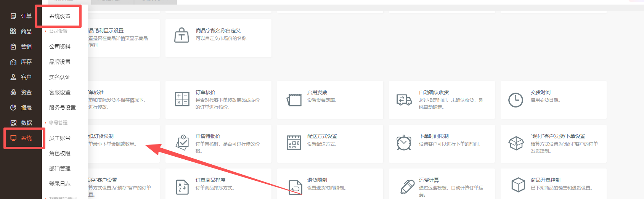Click the 报表 pie chart sidebar icon
Screen dimensions: 644x199
coord(13,108)
